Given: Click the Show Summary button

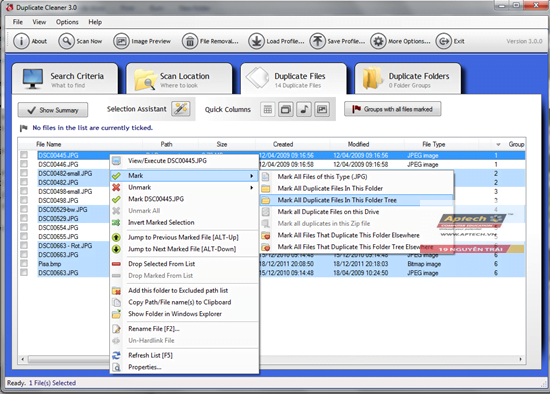Looking at the screenshot, I should 53,110.
